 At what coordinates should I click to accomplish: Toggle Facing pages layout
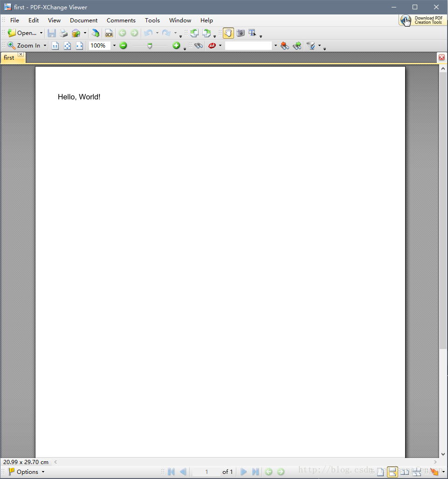(x=405, y=472)
